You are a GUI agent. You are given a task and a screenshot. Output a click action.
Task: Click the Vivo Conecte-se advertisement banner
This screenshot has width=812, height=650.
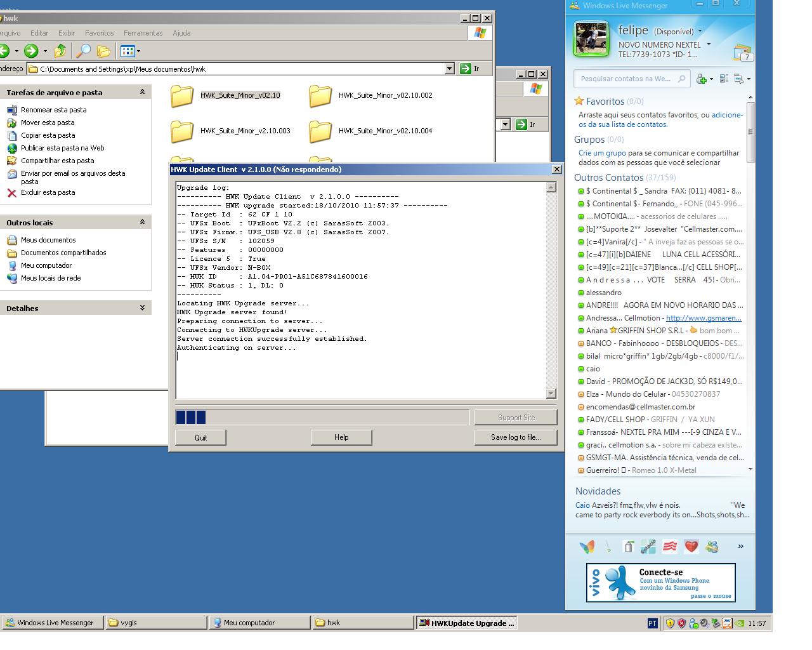(660, 582)
